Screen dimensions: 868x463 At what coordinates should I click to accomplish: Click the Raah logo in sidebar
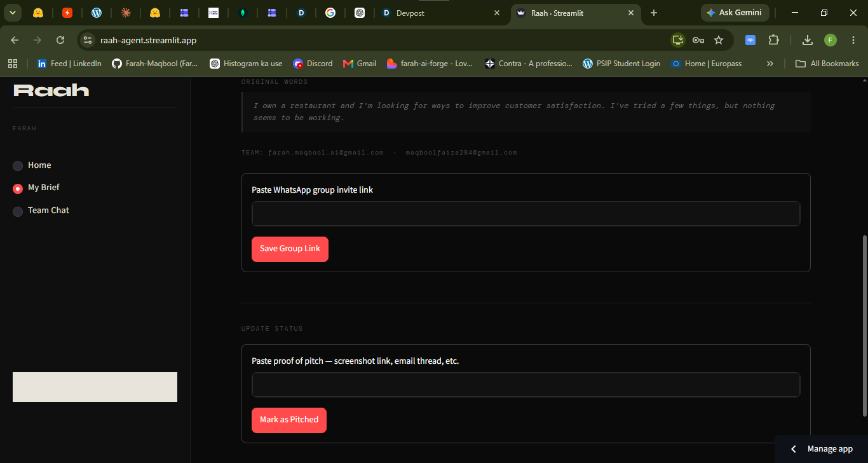pos(51,90)
